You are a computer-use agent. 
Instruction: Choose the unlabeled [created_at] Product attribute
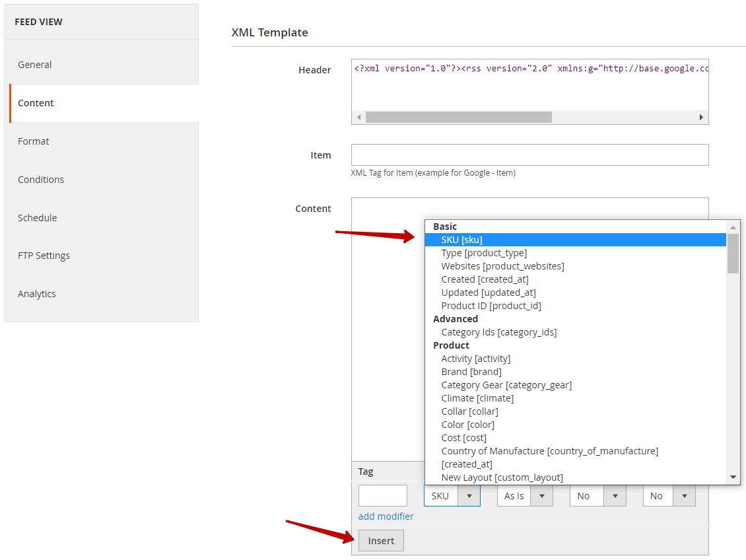tap(575, 464)
